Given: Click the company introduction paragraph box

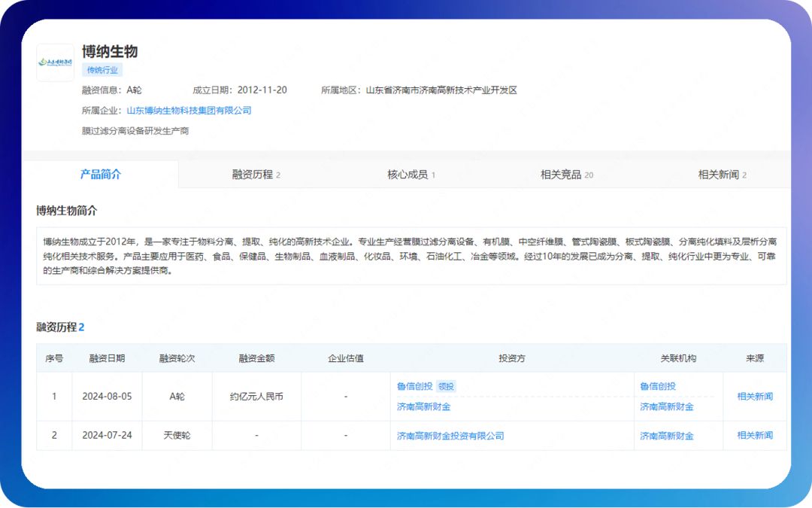Looking at the screenshot, I should click(x=411, y=256).
